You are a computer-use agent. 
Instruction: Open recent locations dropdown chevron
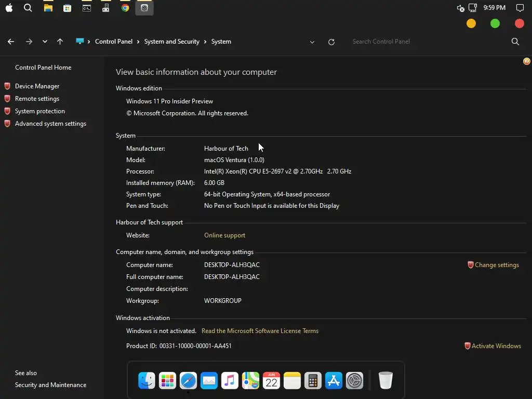(x=45, y=42)
